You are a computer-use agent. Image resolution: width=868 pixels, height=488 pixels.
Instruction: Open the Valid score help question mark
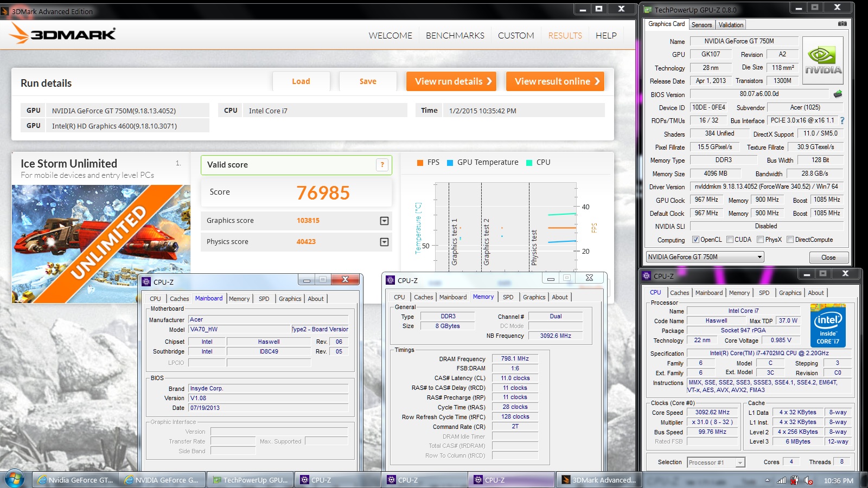(382, 165)
